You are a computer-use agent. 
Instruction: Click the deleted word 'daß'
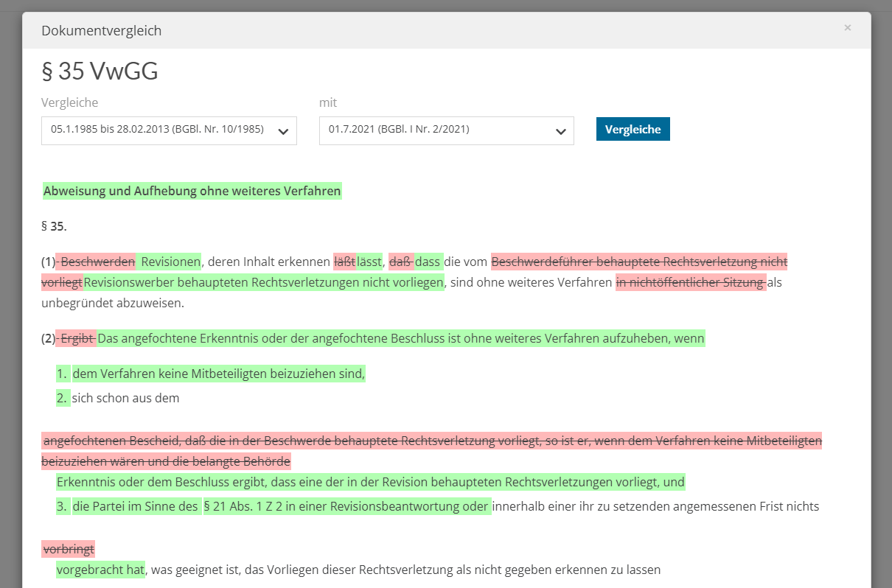(401, 262)
